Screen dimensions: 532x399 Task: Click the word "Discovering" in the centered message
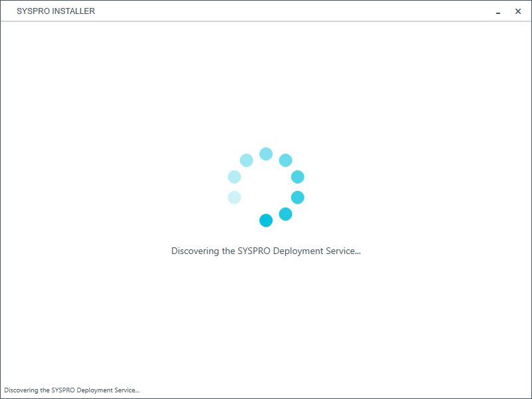[x=195, y=251]
